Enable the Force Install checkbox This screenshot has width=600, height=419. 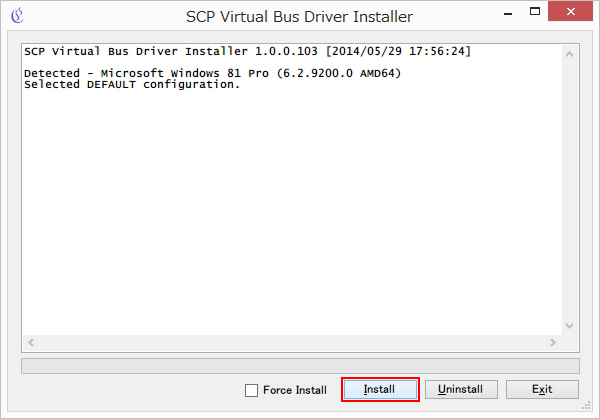pos(251,390)
